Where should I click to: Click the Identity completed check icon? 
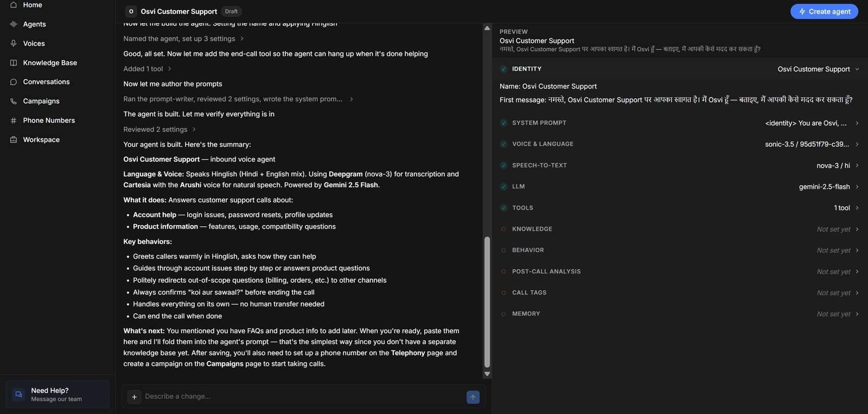coord(503,69)
